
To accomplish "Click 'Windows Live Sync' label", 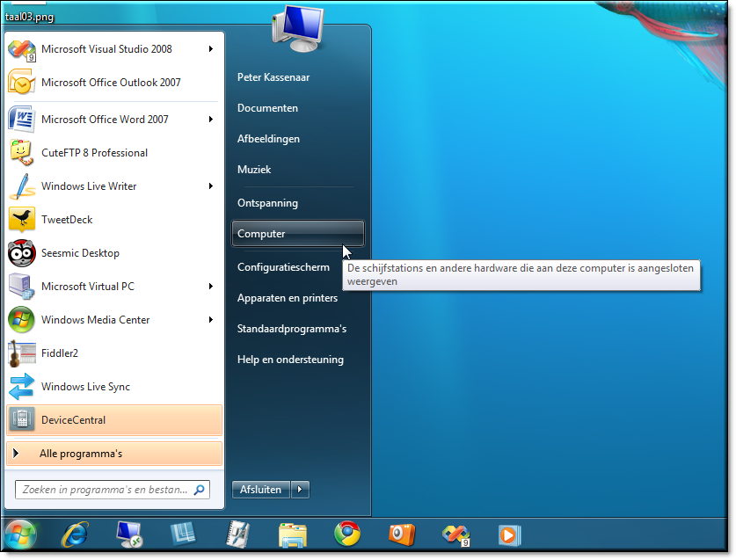I will tap(85, 387).
